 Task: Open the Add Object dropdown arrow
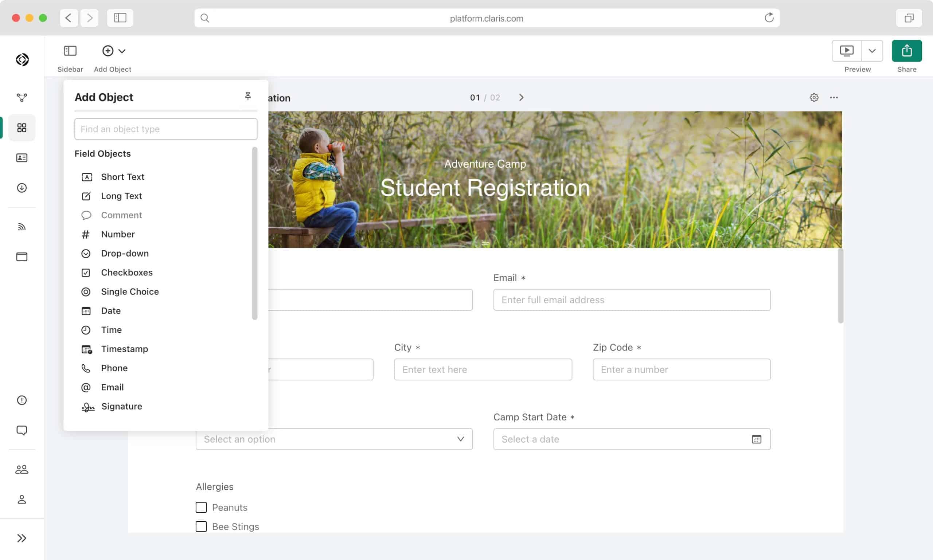[122, 51]
